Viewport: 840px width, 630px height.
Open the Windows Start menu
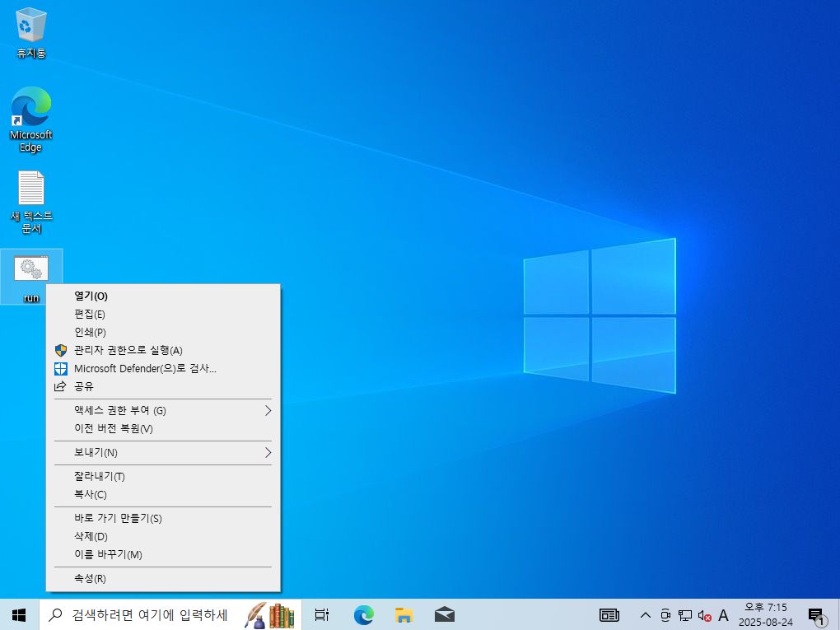point(19,614)
